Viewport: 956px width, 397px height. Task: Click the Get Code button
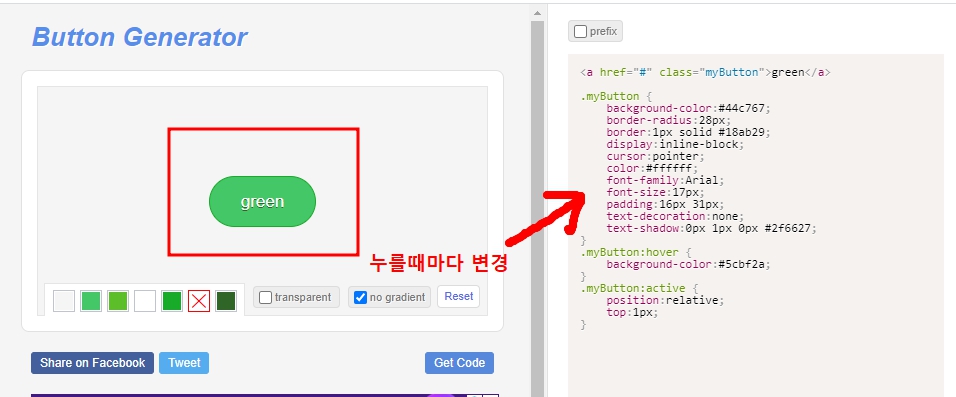[459, 363]
